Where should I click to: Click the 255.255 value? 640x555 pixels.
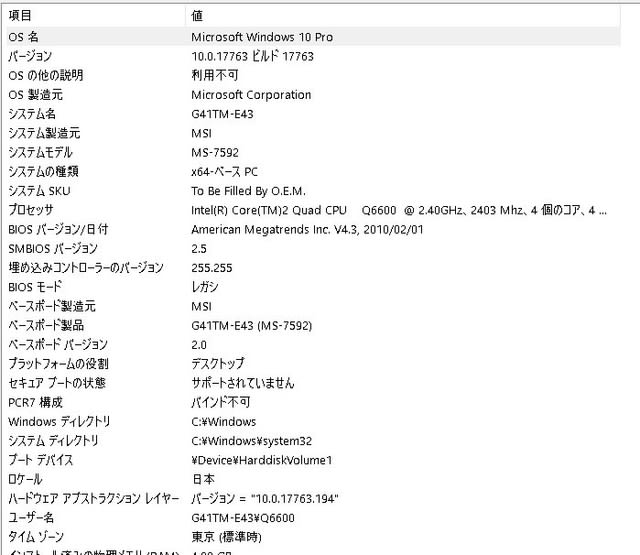click(212, 268)
